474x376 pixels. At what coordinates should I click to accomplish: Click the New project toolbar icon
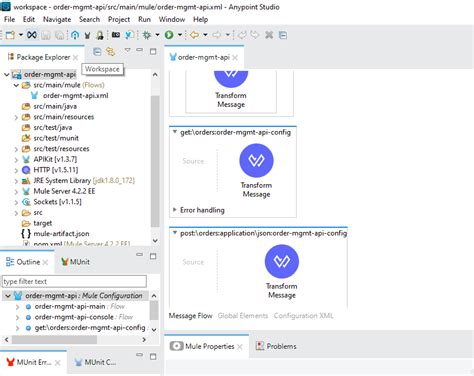(x=10, y=35)
